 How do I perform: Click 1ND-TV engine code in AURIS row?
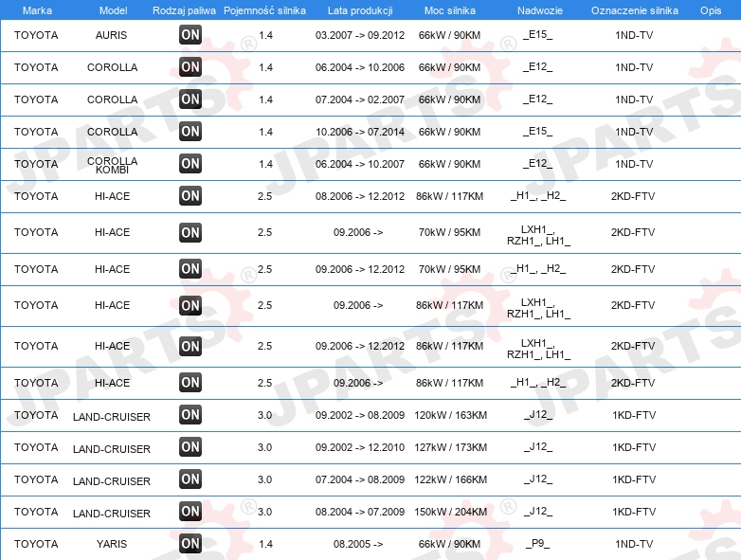[634, 35]
